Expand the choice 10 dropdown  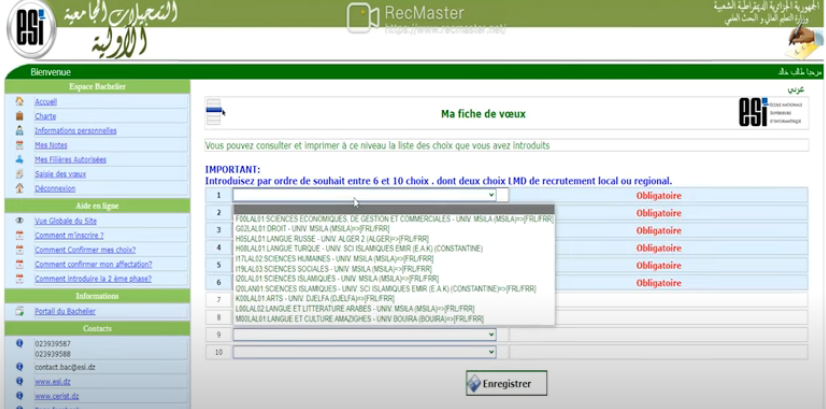coord(364,352)
